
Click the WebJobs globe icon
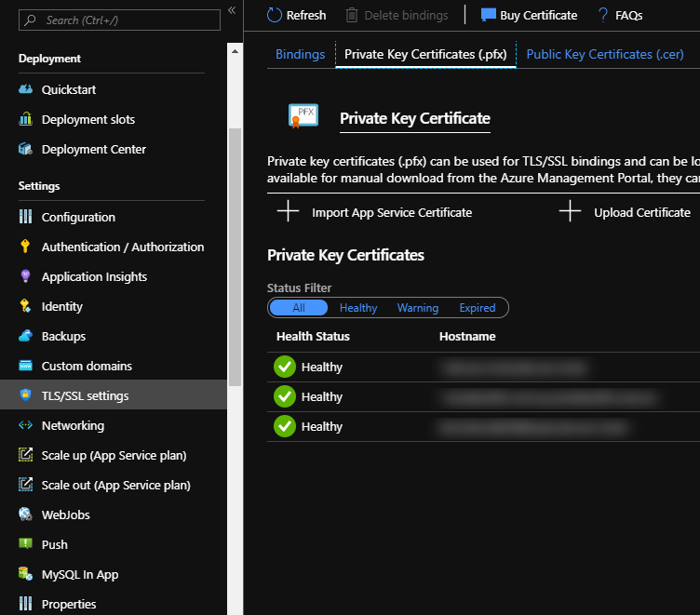coord(25,515)
